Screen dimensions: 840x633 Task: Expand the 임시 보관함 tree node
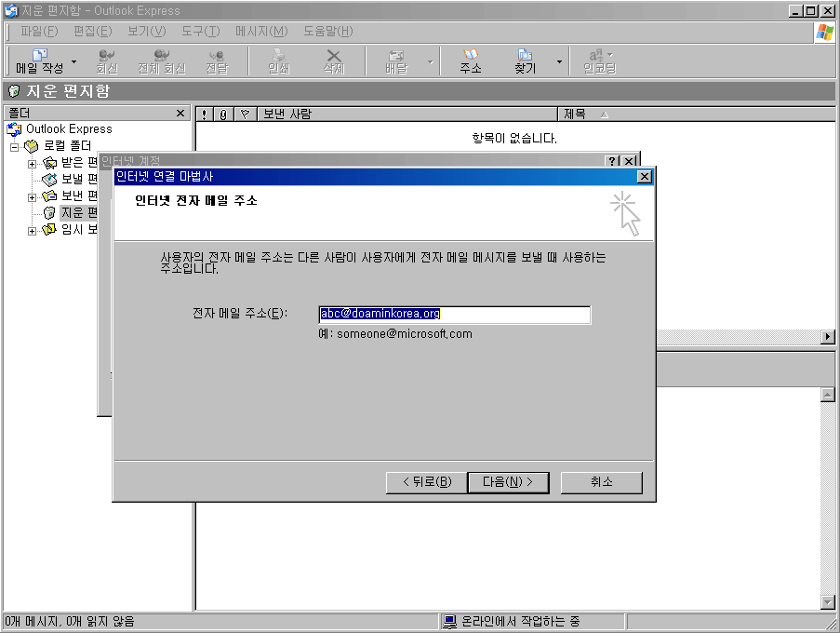coord(33,231)
